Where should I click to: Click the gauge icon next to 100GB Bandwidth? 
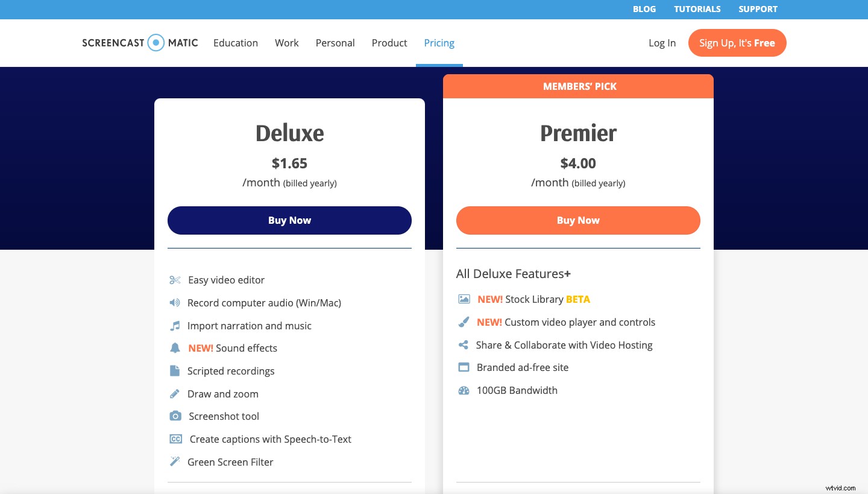pyautogui.click(x=464, y=390)
